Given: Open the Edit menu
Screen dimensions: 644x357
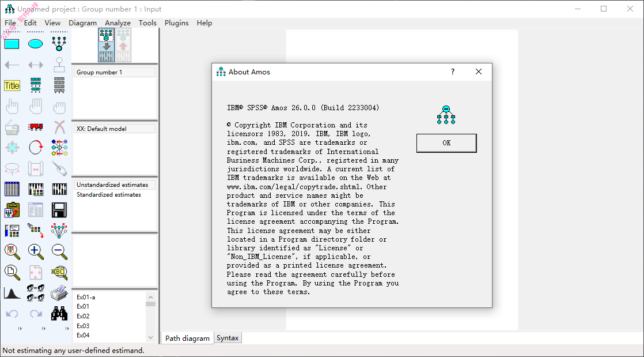Looking at the screenshot, I should click(31, 23).
